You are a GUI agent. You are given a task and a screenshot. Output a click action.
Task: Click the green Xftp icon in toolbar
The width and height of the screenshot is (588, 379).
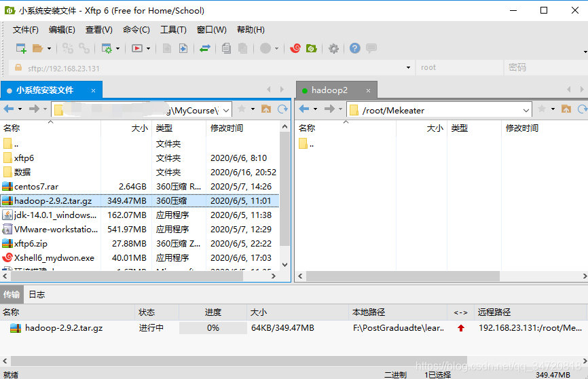coord(312,48)
